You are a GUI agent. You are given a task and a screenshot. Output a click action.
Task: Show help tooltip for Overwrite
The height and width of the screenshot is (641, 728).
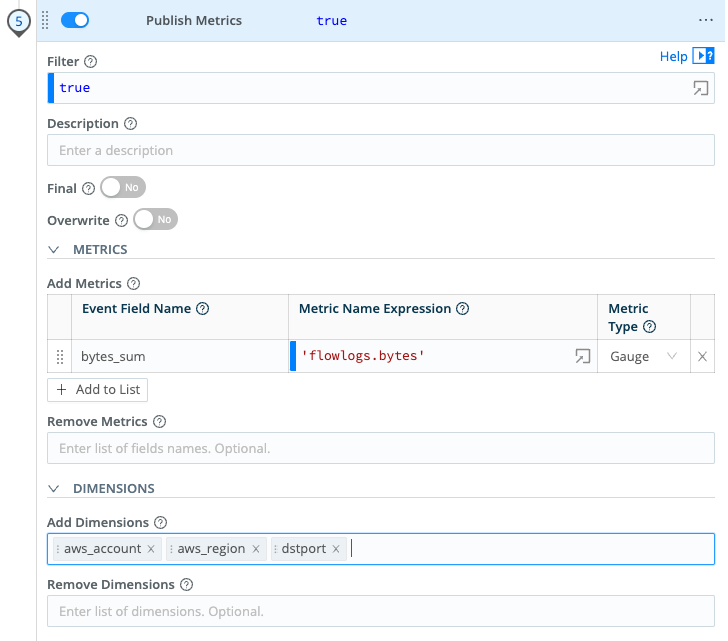point(121,220)
